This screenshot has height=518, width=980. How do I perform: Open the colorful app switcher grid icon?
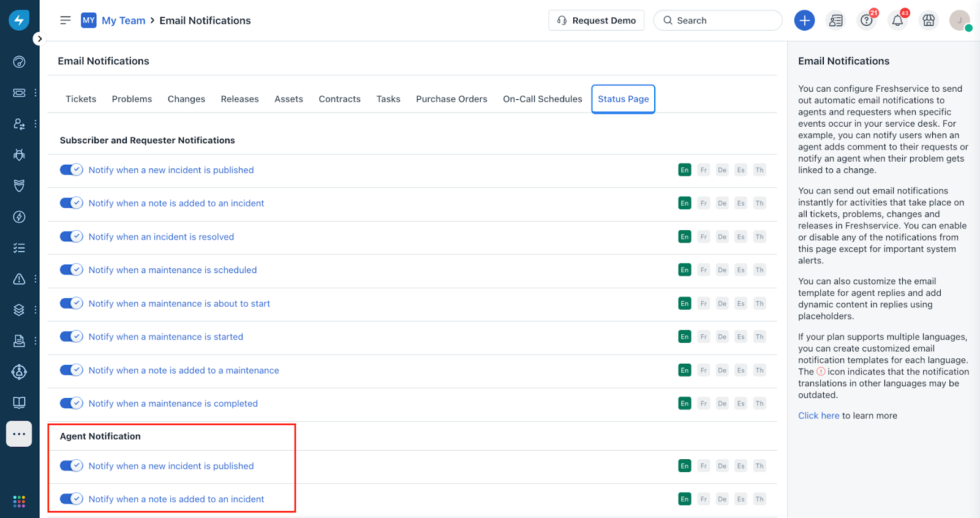point(19,501)
